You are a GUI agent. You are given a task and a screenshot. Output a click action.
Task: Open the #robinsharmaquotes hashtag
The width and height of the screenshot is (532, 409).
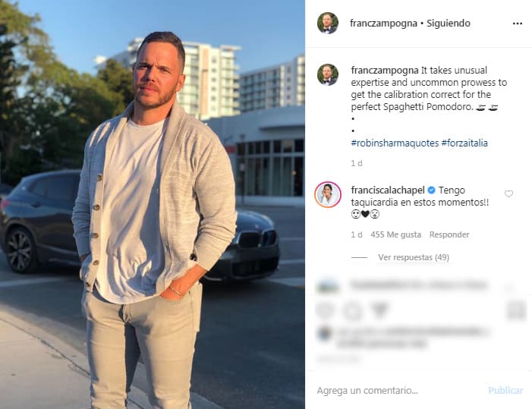395,143
